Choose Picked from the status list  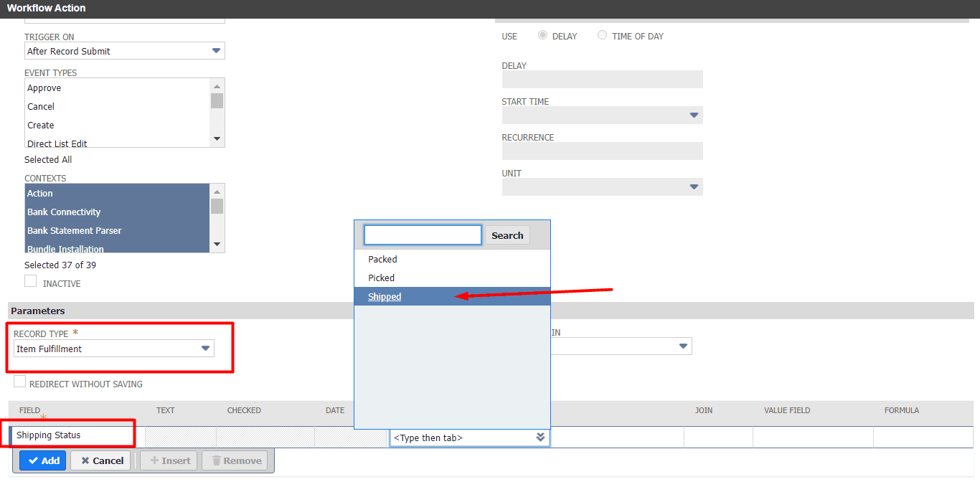452,278
